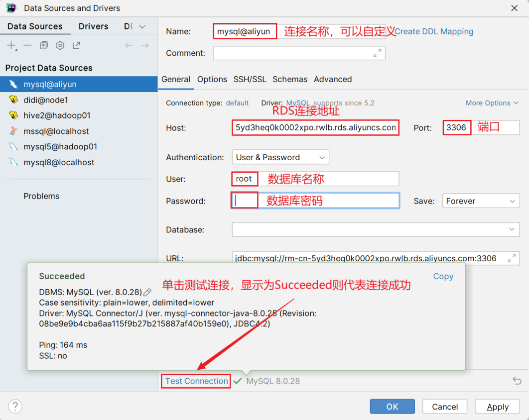Click the green check mark next to Test Connection
The width and height of the screenshot is (529, 420).
[x=238, y=381]
